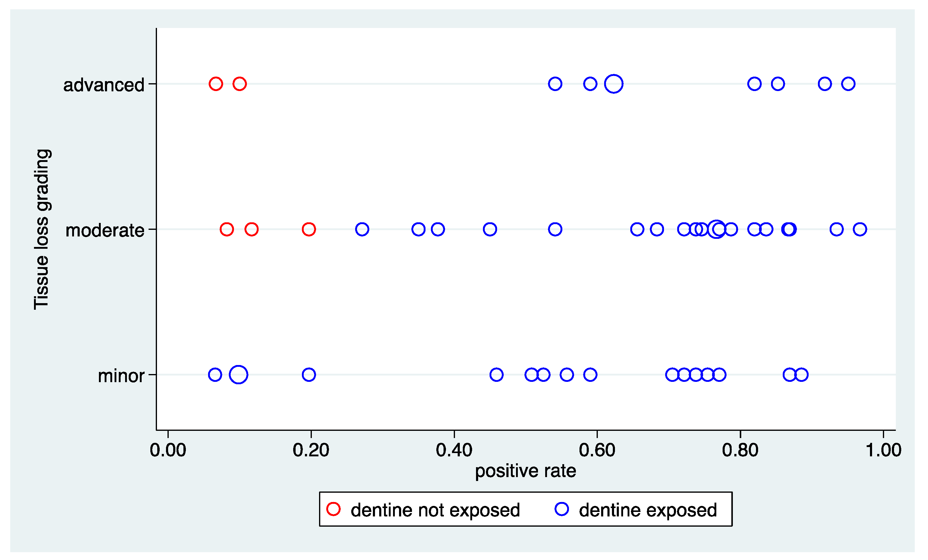Click the leftmost red circle in advanced row
The height and width of the screenshot is (560, 928).
[216, 84]
